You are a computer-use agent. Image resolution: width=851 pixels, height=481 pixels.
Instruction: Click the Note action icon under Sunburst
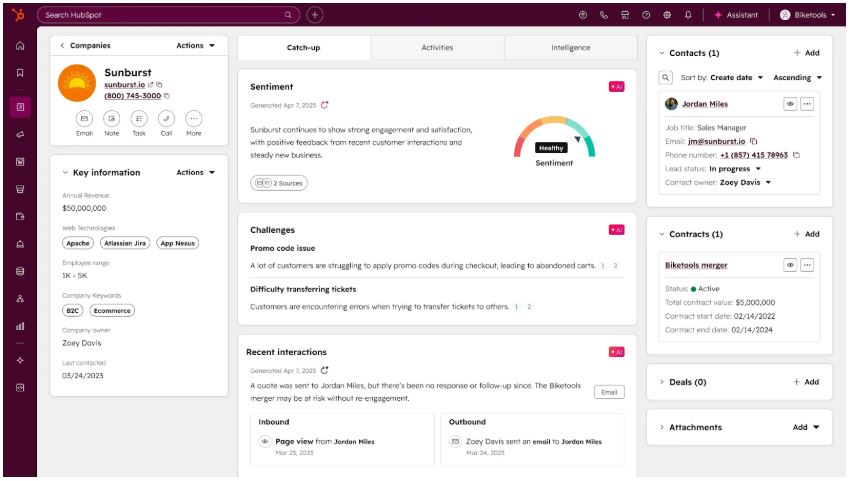112,118
